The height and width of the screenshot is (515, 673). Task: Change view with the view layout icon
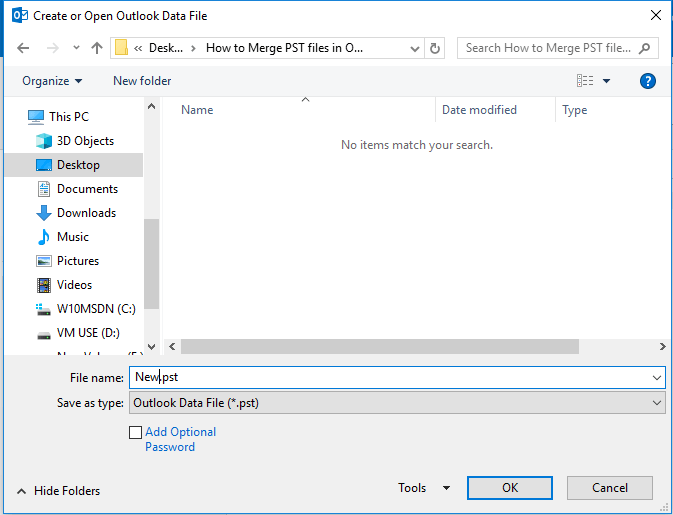pos(585,81)
